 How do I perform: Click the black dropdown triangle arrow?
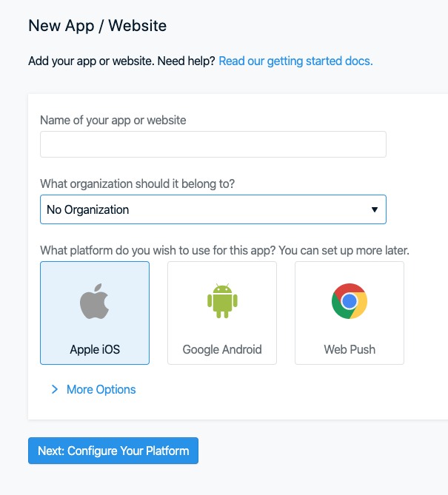tap(375, 209)
